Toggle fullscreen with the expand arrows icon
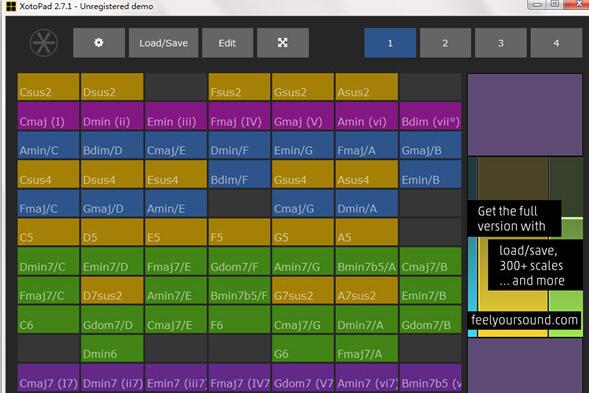 coord(283,43)
